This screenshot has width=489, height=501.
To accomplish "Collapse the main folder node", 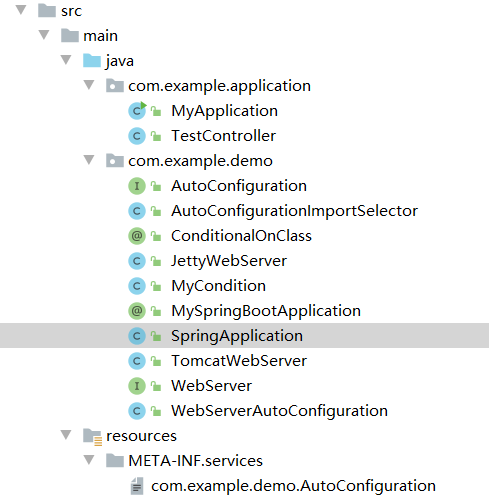I will pyautogui.click(x=44, y=35).
